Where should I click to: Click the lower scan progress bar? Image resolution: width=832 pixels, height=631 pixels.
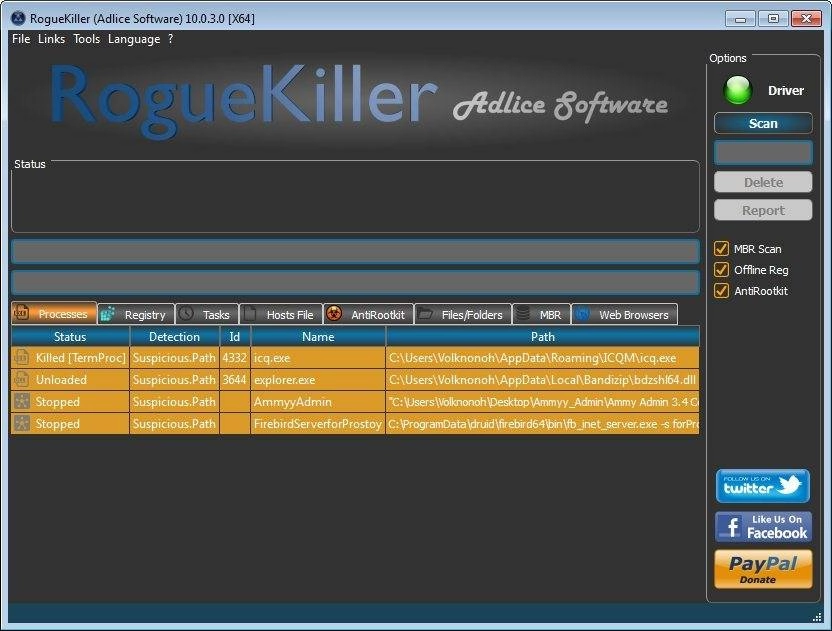356,282
